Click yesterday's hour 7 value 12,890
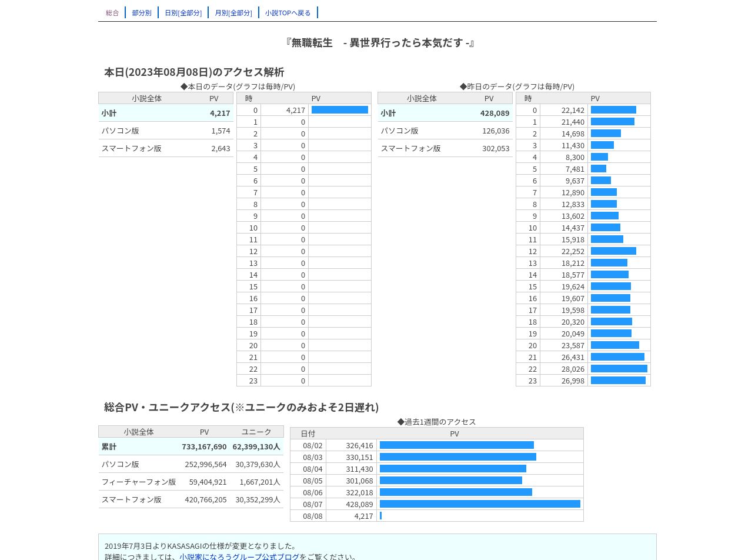This screenshot has width=755, height=560. tap(573, 192)
